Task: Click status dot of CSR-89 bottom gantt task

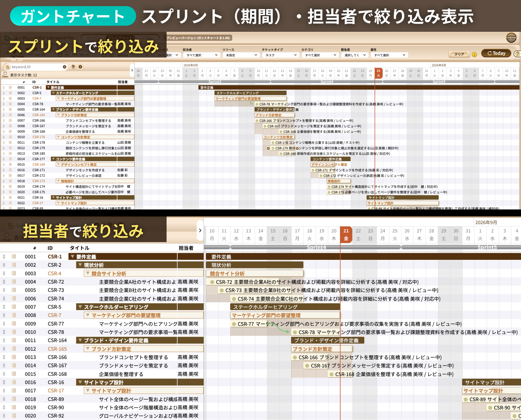Action: coord(465,400)
